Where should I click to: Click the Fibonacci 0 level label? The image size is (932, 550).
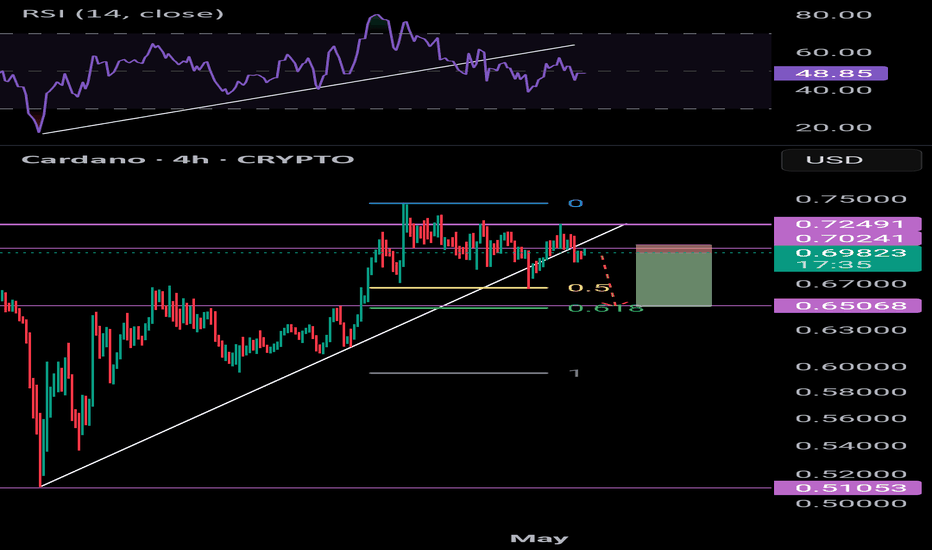[575, 203]
